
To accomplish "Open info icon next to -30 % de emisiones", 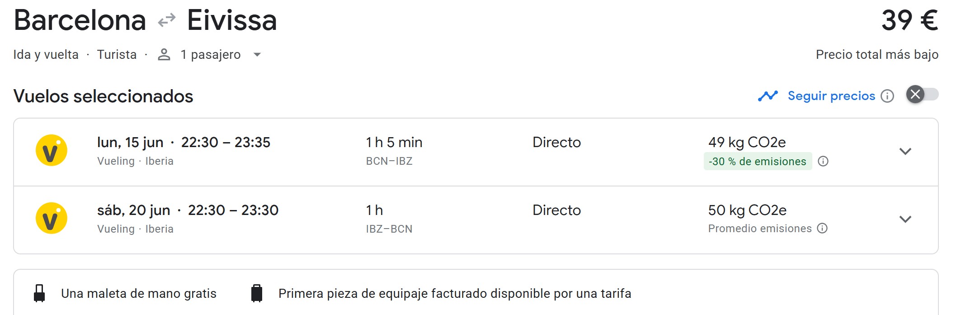I will point(823,162).
